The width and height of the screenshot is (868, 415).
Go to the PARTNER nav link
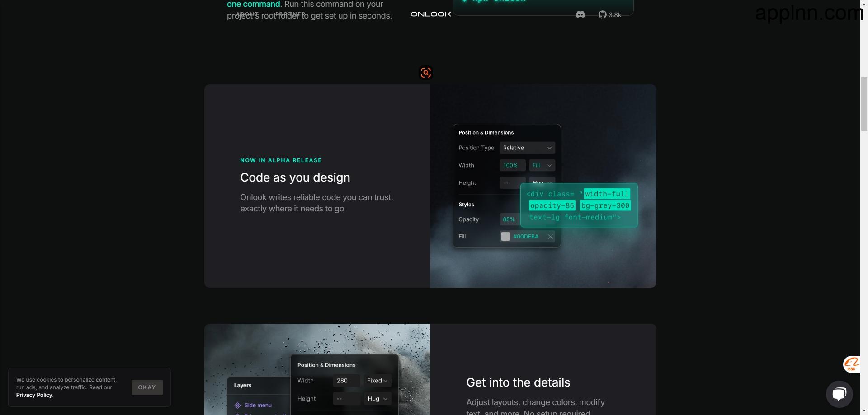tap(291, 14)
